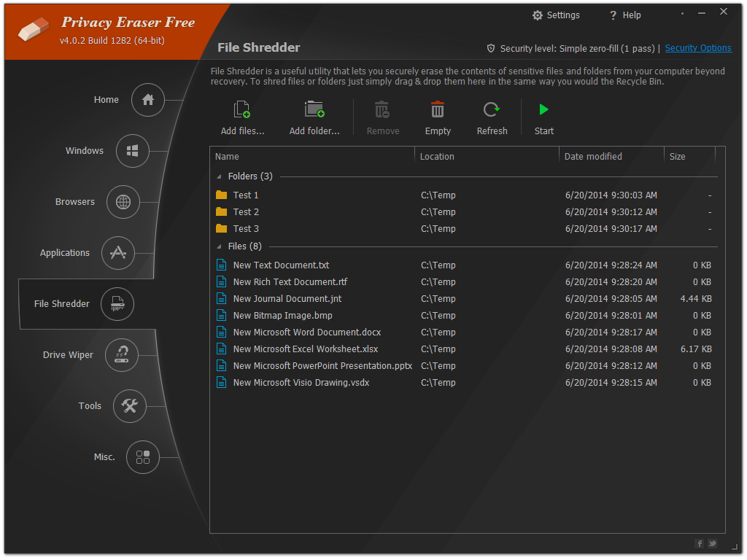The image size is (747, 560).
Task: Open the Tools wrench icon
Action: [130, 406]
